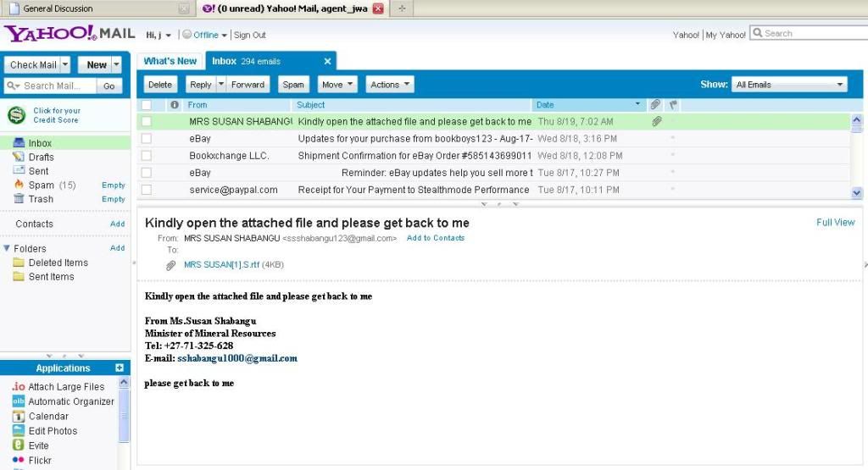Click the Spam flame icon
Image resolution: width=868 pixels, height=470 pixels.
(19, 184)
